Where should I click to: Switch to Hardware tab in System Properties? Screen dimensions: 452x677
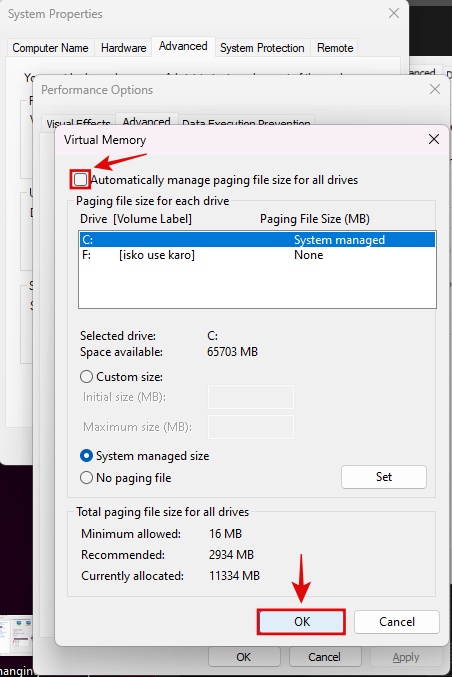point(123,48)
